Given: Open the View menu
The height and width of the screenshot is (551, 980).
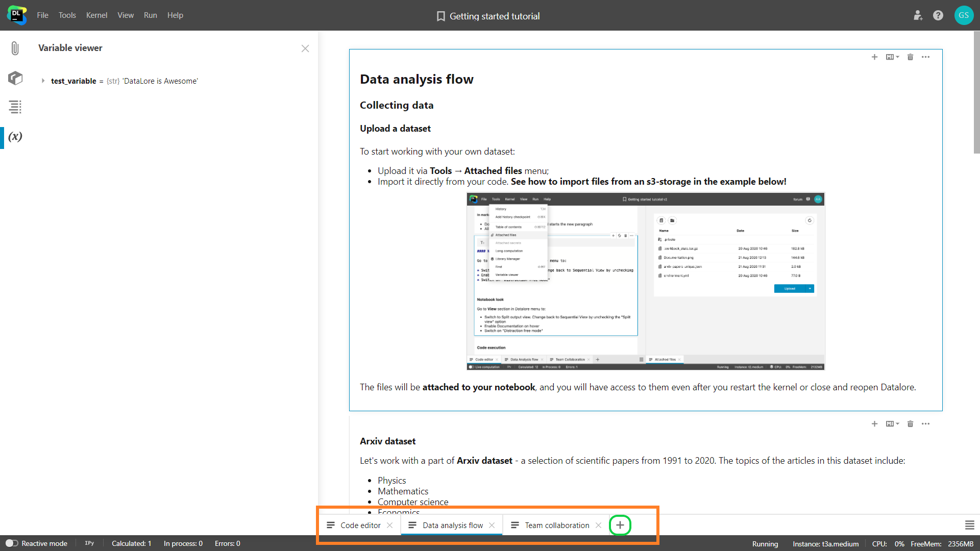Looking at the screenshot, I should (x=126, y=15).
